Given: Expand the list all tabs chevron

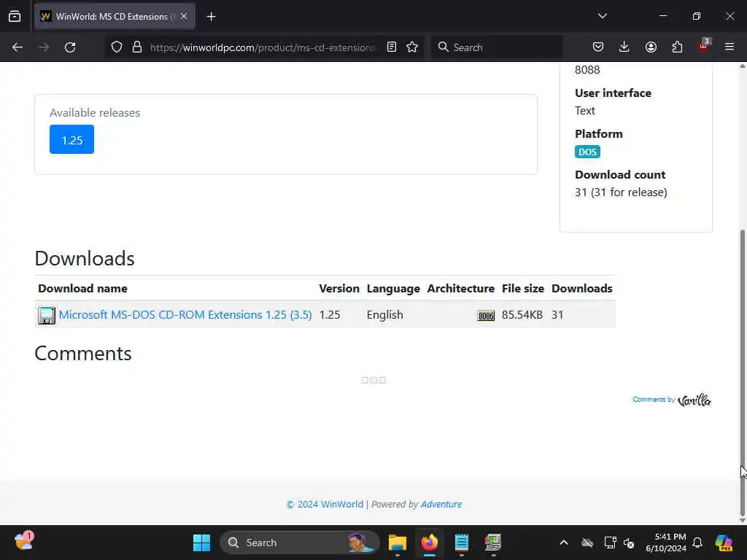Looking at the screenshot, I should (602, 16).
